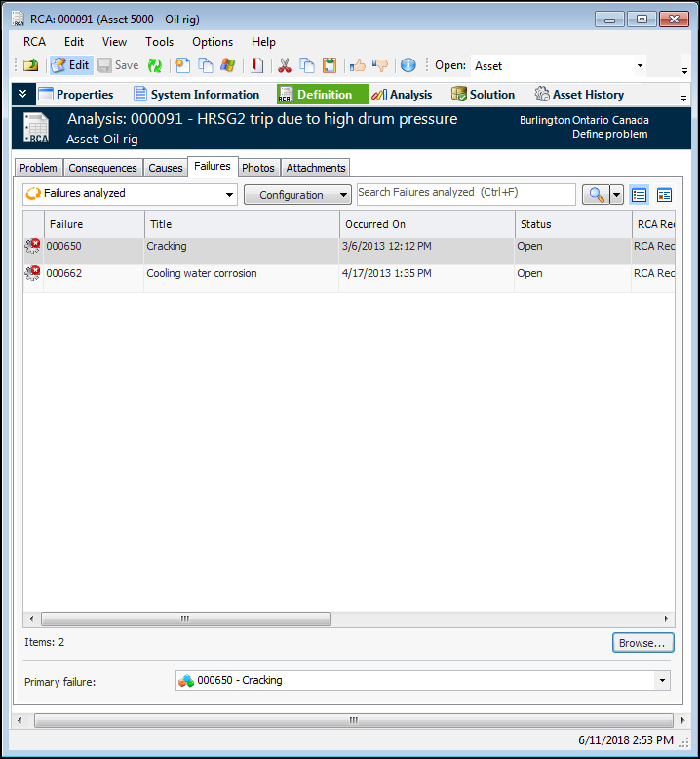Switch to Properties section
Image resolution: width=700 pixels, height=759 pixels.
click(x=76, y=95)
